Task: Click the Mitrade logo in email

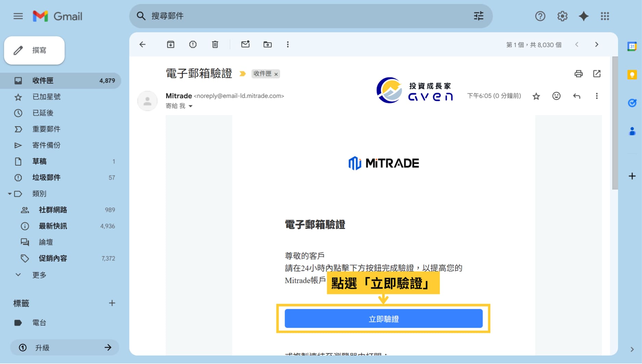Action: tap(383, 163)
